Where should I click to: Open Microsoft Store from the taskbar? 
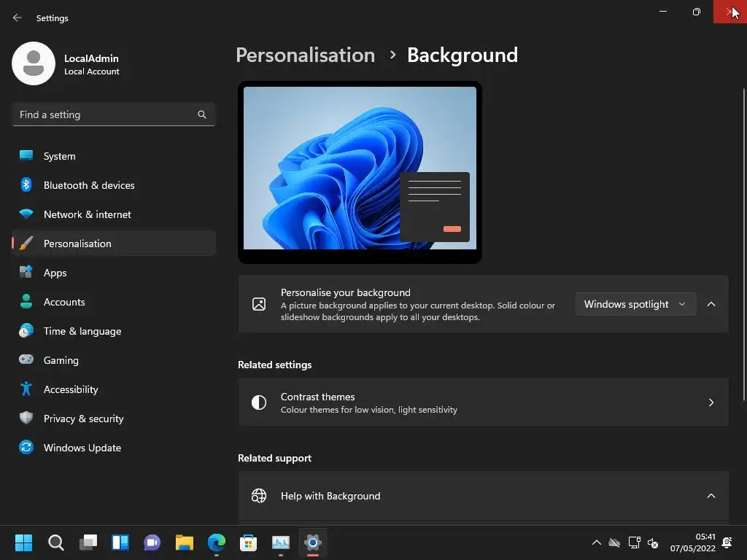click(x=248, y=542)
